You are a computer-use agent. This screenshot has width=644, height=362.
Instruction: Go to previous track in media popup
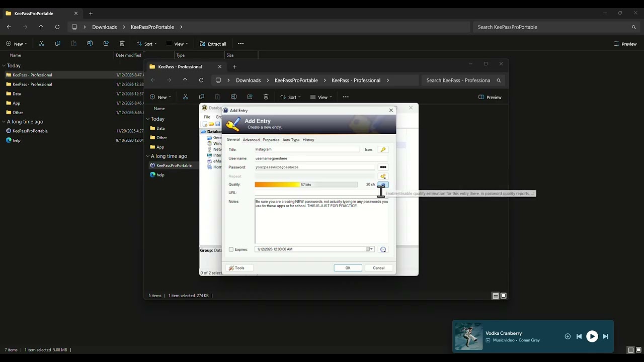(579, 336)
